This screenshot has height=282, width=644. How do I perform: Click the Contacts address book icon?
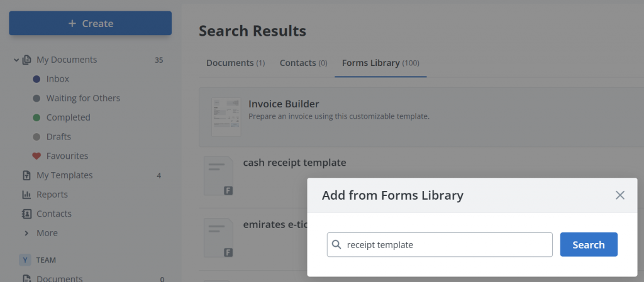(26, 214)
